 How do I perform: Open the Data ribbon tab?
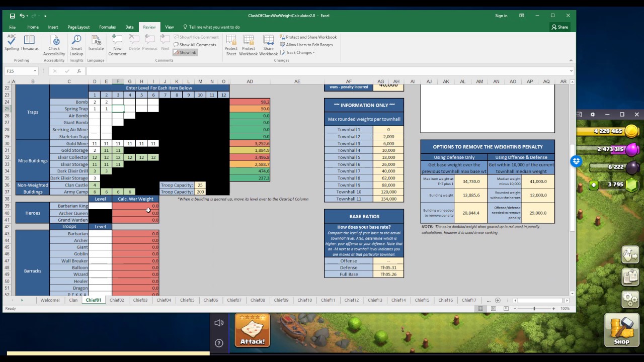click(x=129, y=27)
